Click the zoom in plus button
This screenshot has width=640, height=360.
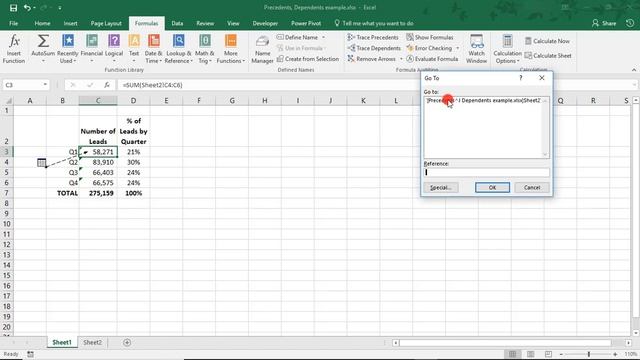coord(615,354)
